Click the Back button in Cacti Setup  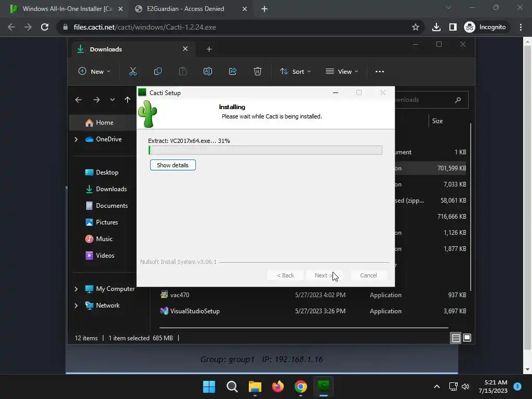285,275
